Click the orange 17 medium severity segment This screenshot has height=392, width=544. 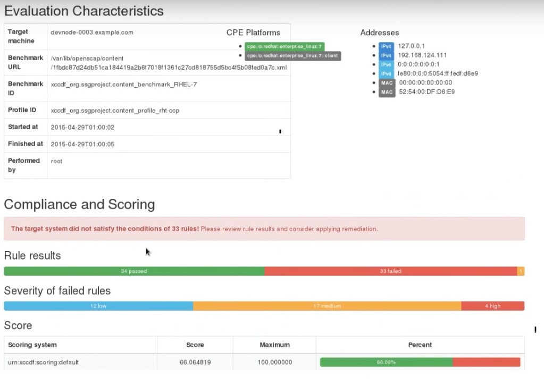327,306
